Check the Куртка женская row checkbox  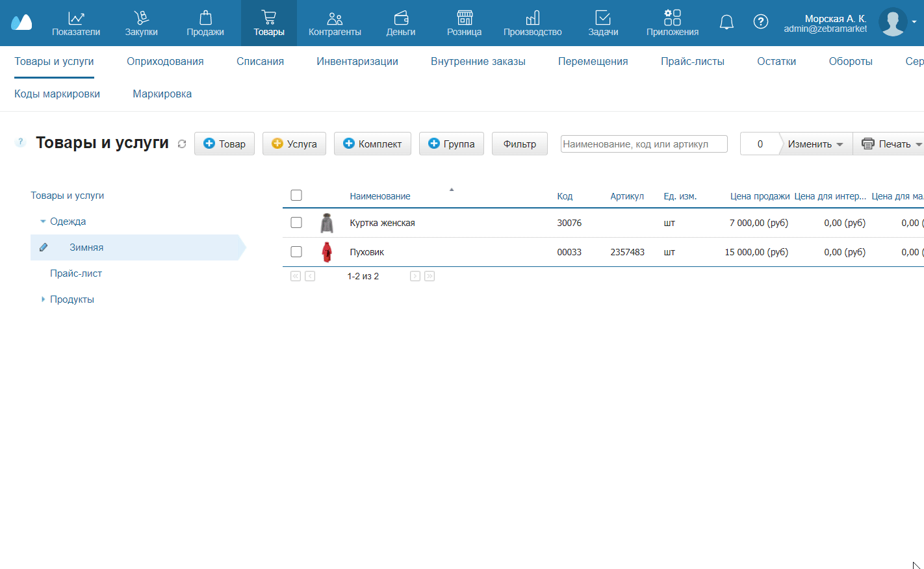click(x=296, y=223)
